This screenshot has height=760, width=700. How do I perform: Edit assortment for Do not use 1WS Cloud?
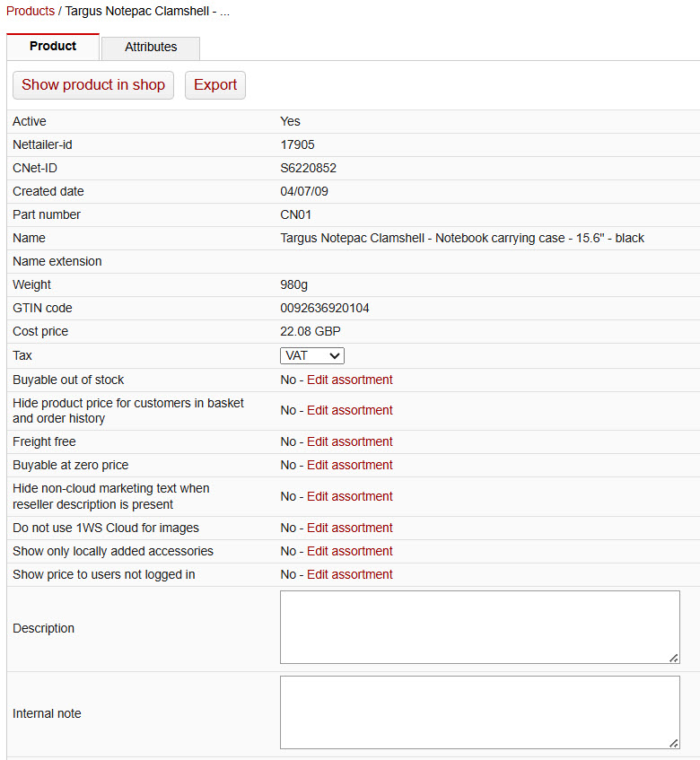click(349, 528)
